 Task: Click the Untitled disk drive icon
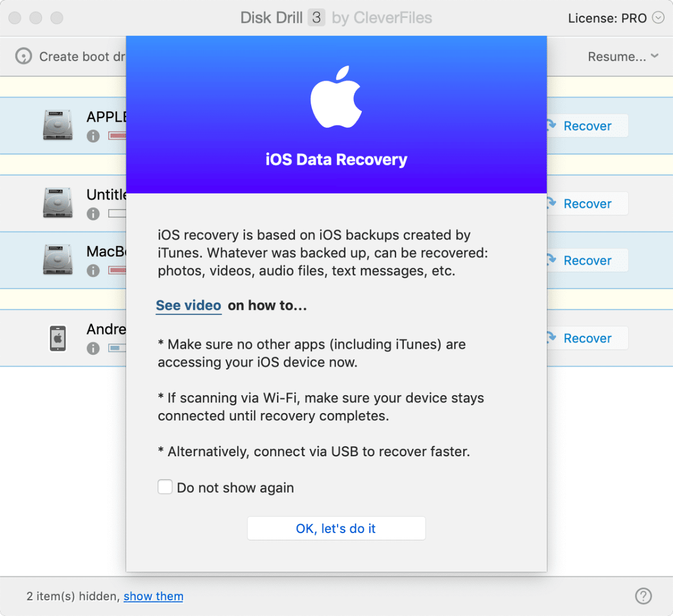click(x=58, y=202)
